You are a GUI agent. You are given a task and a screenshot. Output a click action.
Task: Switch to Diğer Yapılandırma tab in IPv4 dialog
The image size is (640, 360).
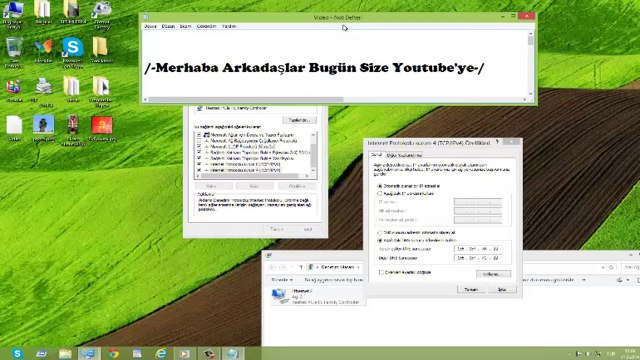pos(404,155)
